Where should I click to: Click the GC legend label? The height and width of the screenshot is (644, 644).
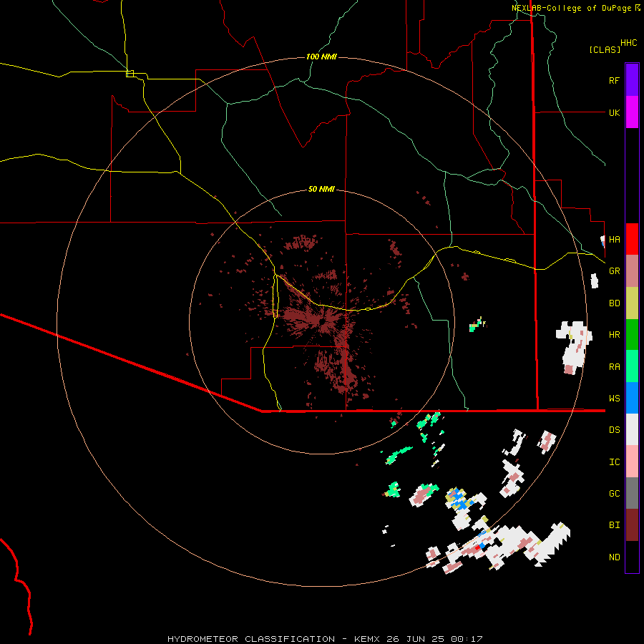[x=614, y=494]
